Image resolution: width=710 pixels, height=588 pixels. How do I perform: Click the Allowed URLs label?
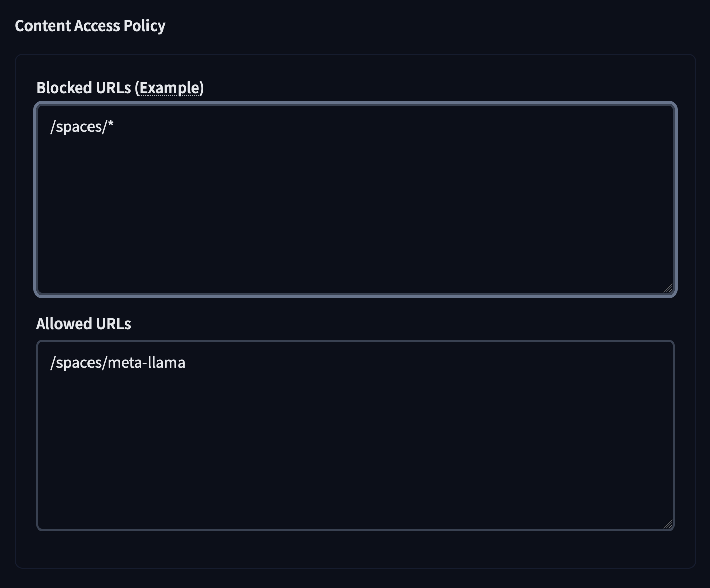pos(83,323)
